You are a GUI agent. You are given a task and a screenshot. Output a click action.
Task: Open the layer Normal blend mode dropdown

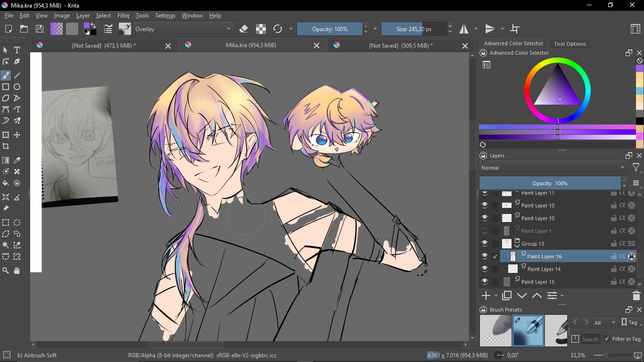553,168
